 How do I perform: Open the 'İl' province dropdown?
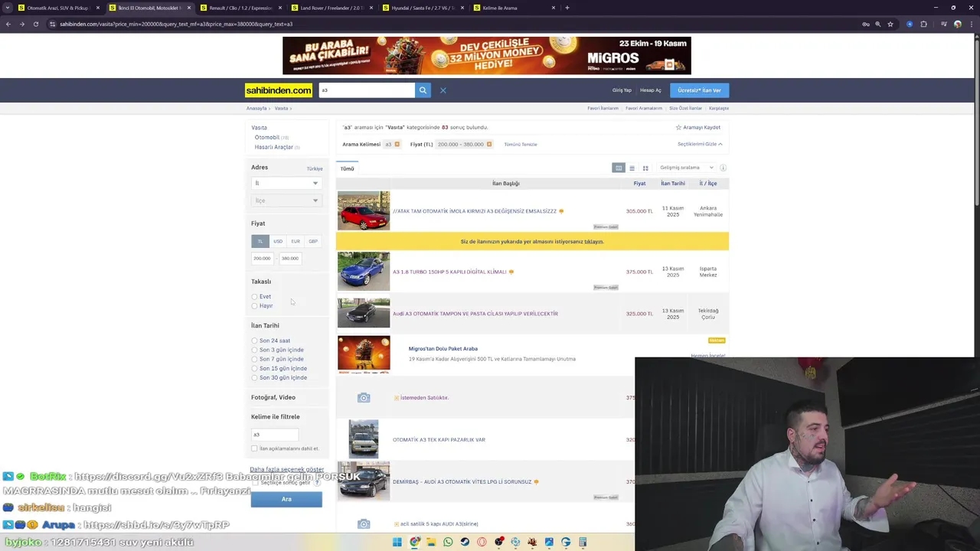(x=286, y=183)
